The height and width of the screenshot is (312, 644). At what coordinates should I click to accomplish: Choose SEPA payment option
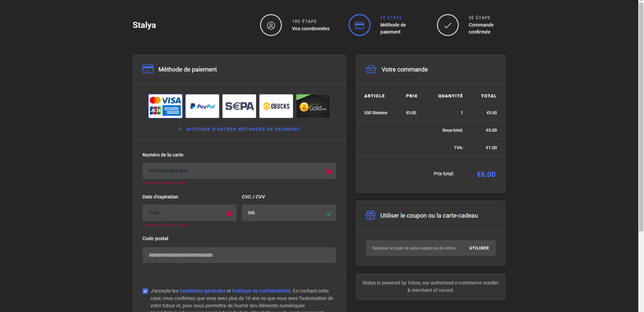click(x=239, y=106)
